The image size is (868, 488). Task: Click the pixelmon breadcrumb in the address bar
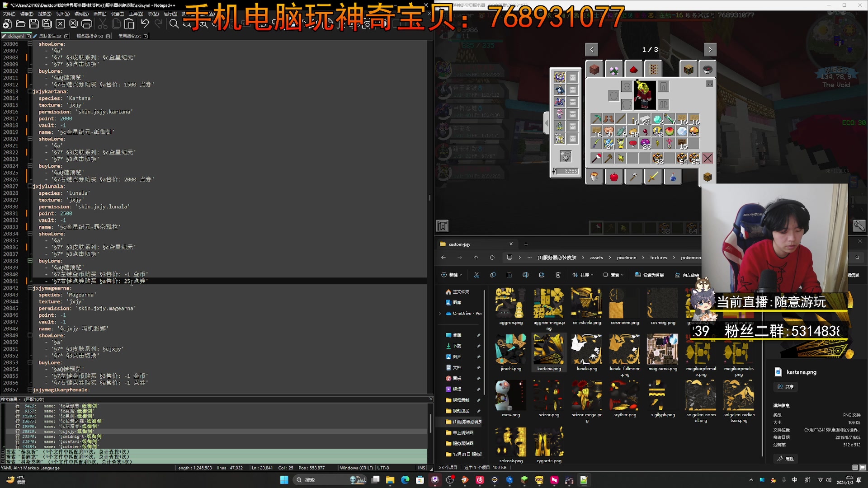click(626, 258)
